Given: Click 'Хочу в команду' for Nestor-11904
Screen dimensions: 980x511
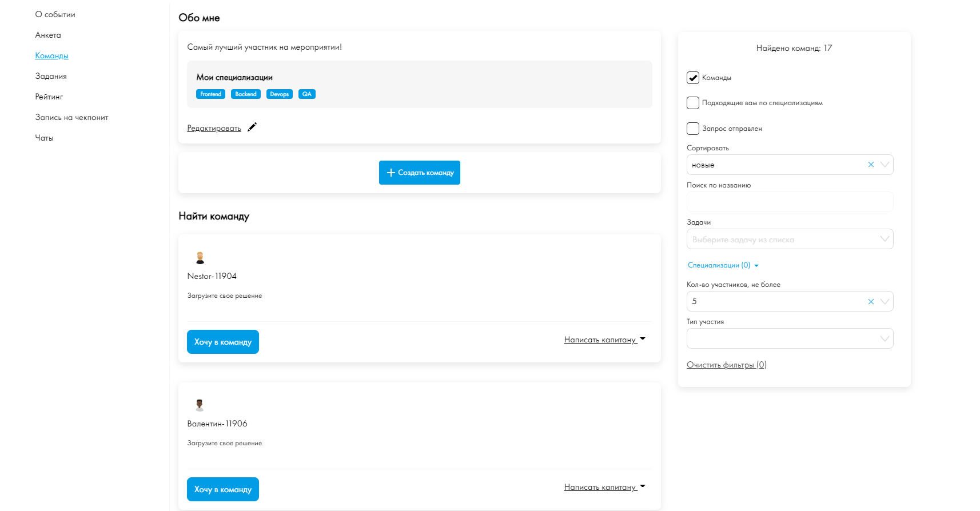Looking at the screenshot, I should click(223, 342).
